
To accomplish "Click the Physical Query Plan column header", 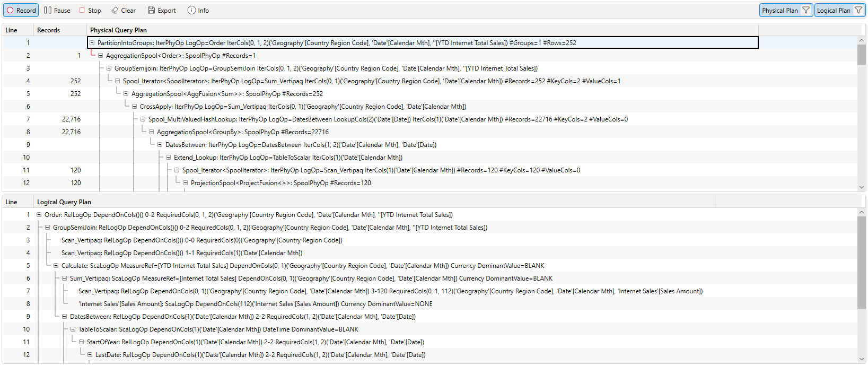I will 118,30.
